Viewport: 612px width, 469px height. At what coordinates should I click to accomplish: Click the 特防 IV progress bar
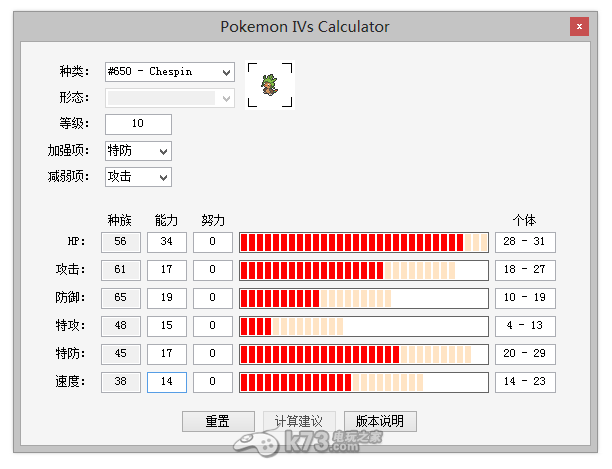(364, 355)
